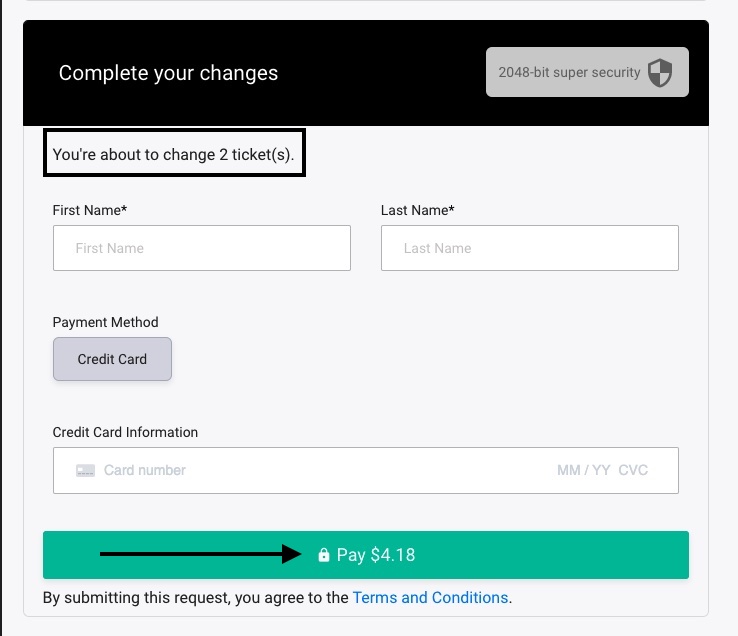The width and height of the screenshot is (738, 636).
Task: Click the credit card icon in card field
Action: [x=85, y=470]
